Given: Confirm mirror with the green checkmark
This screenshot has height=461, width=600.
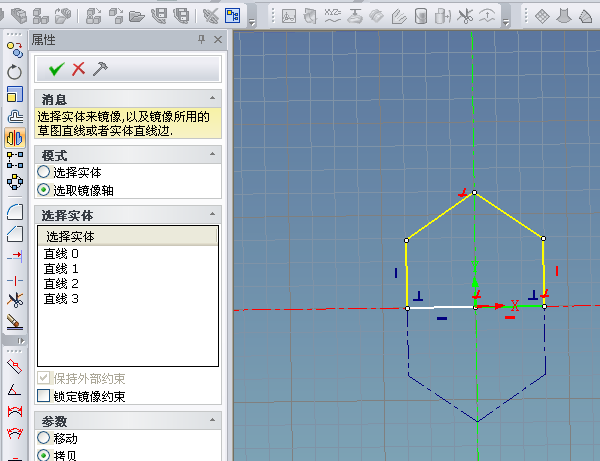Looking at the screenshot, I should tap(57, 69).
